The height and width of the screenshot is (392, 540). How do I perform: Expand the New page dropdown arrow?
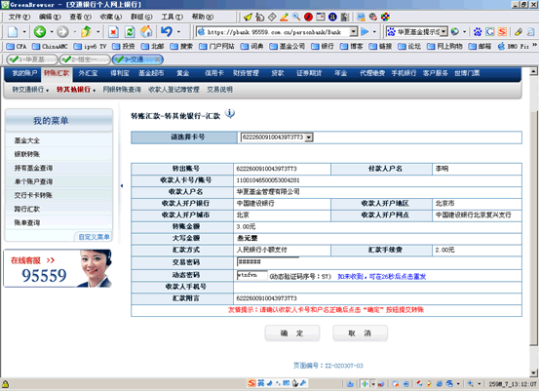(x=24, y=32)
